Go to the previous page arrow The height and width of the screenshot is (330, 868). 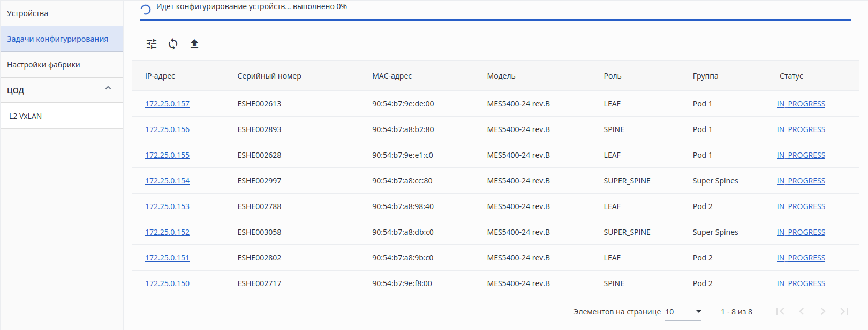(802, 311)
